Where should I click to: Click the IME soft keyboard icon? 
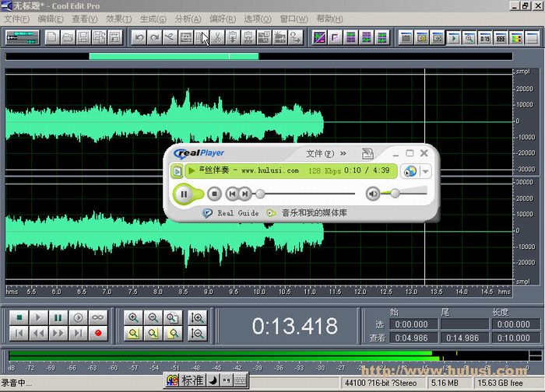(240, 380)
